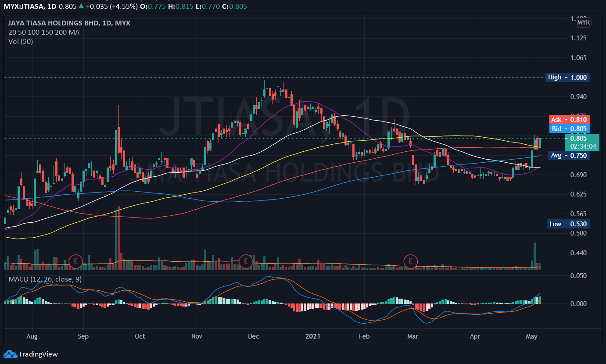Select the Avg 0.750 price label
This screenshot has height=364, width=606.
(569, 155)
